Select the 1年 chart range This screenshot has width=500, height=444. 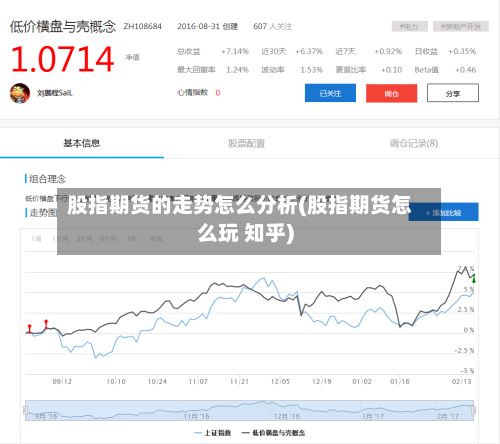point(132,239)
